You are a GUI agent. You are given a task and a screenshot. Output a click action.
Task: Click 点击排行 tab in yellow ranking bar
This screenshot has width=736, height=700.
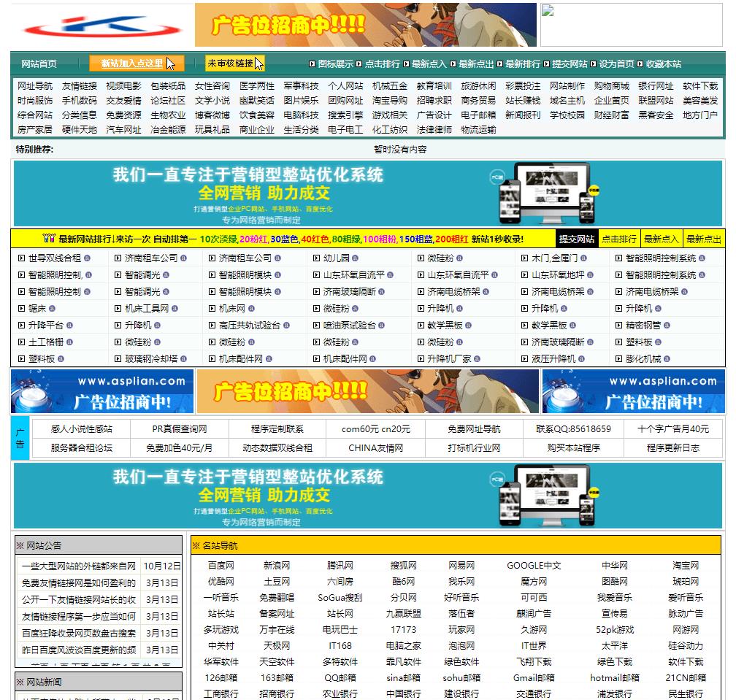pyautogui.click(x=619, y=239)
